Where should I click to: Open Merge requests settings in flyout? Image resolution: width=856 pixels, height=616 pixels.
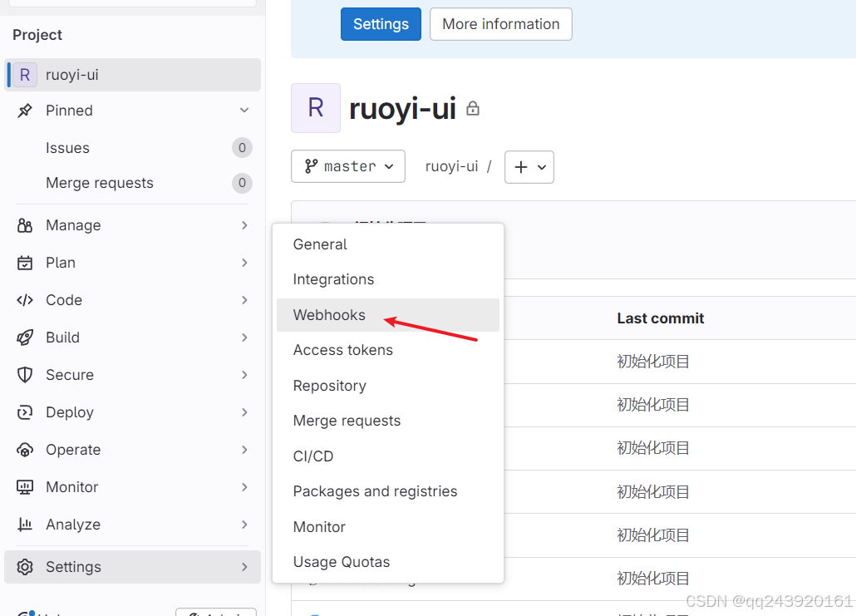pos(388,421)
